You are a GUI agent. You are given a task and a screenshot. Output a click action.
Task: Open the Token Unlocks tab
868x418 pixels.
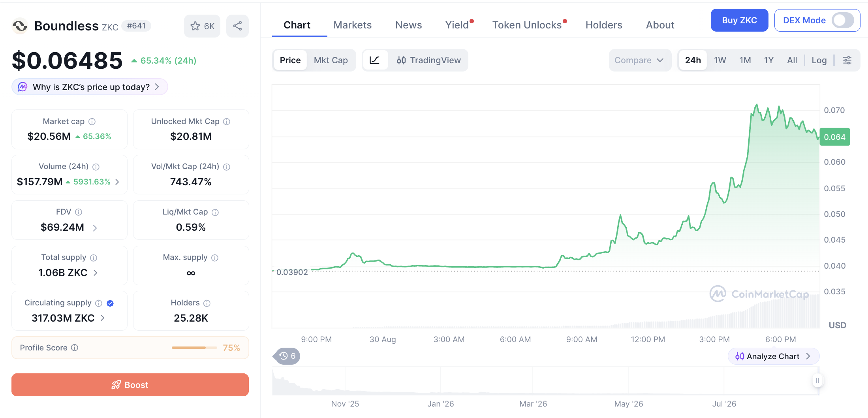pos(527,25)
